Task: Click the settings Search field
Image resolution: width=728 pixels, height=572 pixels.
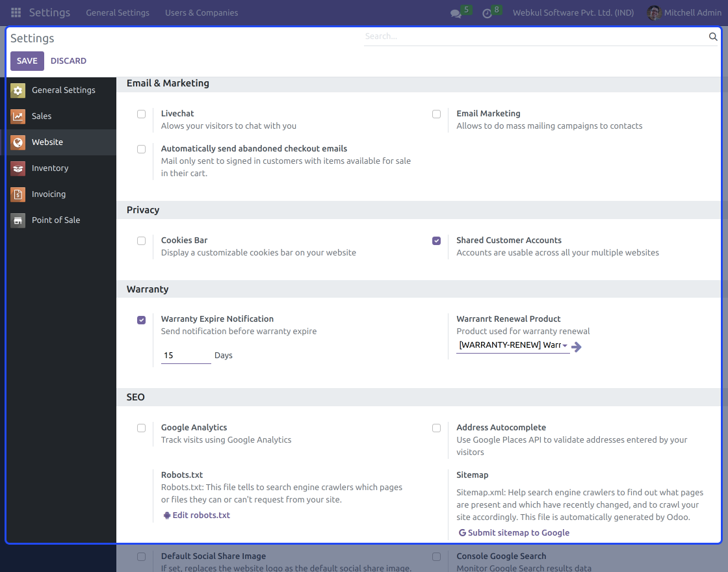Action: 536,36
